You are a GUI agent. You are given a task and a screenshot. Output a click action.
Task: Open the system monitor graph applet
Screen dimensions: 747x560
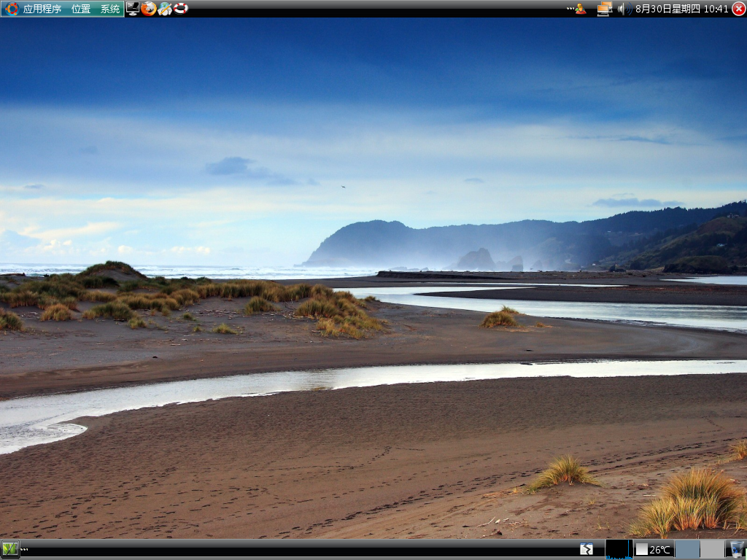point(619,549)
